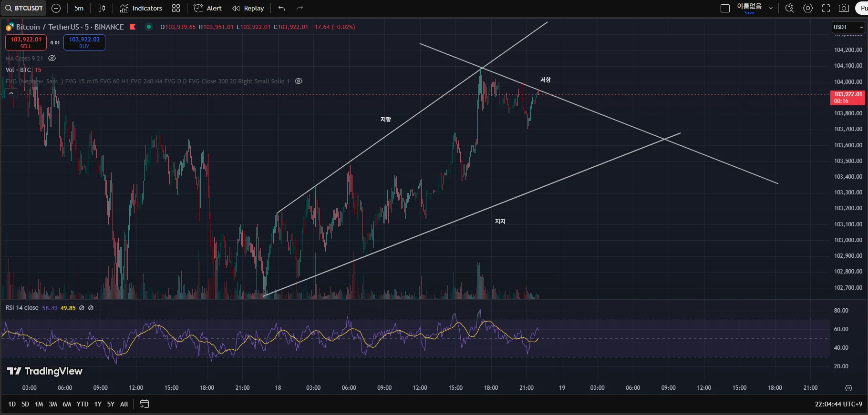The height and width of the screenshot is (415, 868).
Task: Open chart settings hexagon icon
Action: [808, 8]
